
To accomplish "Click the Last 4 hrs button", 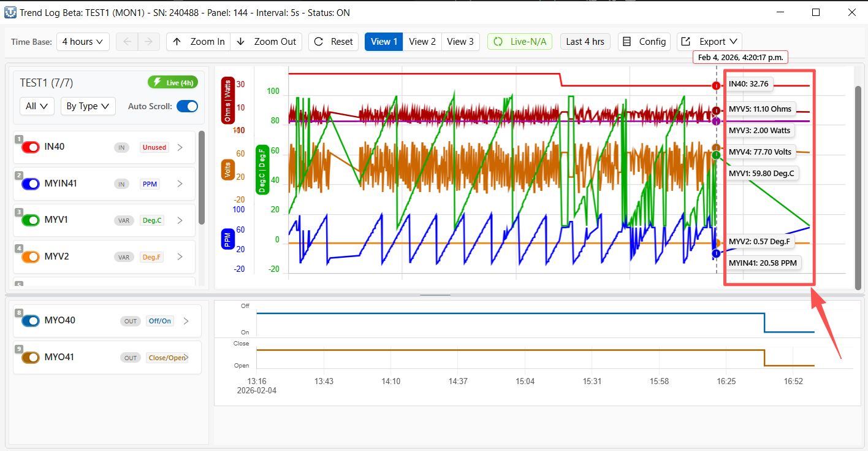I will coord(585,42).
